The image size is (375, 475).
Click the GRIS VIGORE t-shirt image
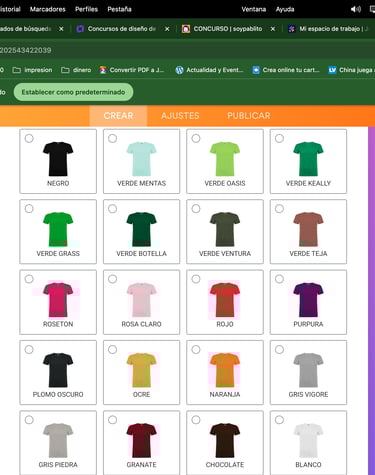[308, 370]
